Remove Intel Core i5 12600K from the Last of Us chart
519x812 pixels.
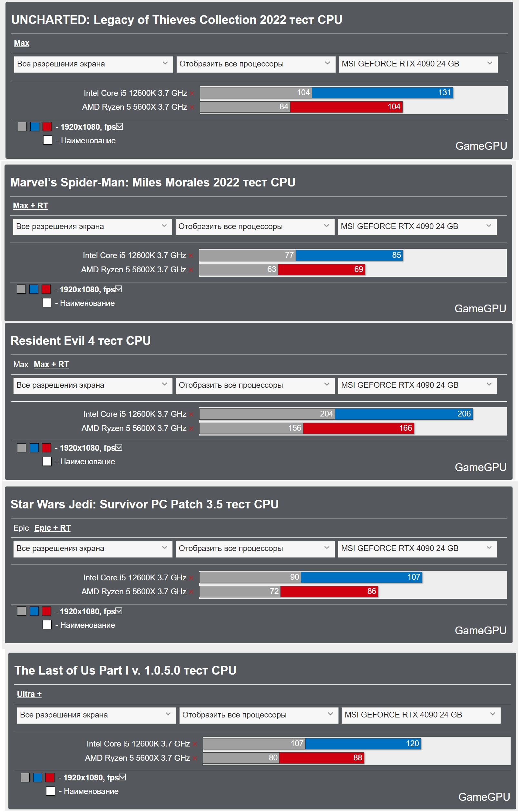click(x=195, y=744)
